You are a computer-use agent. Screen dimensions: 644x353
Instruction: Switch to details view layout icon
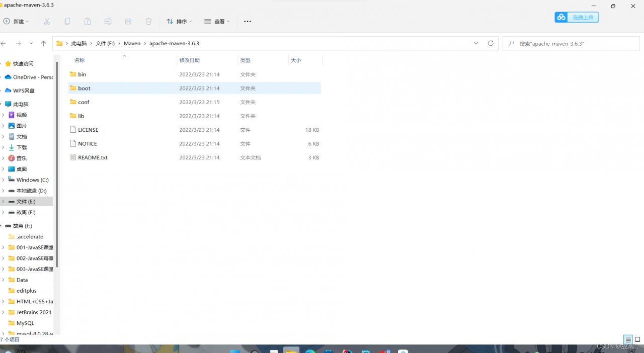point(628,340)
